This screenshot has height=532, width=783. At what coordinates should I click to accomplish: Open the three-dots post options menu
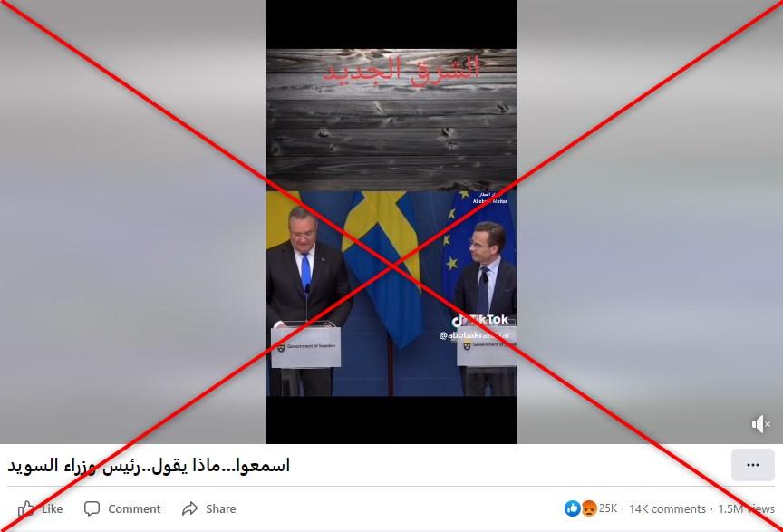[x=752, y=465]
